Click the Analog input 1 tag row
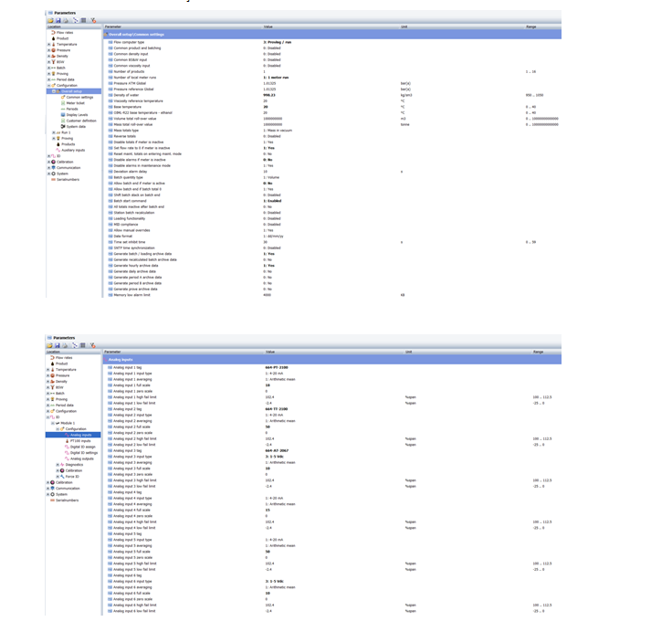Screen dimensions: 672x632 [332, 367]
